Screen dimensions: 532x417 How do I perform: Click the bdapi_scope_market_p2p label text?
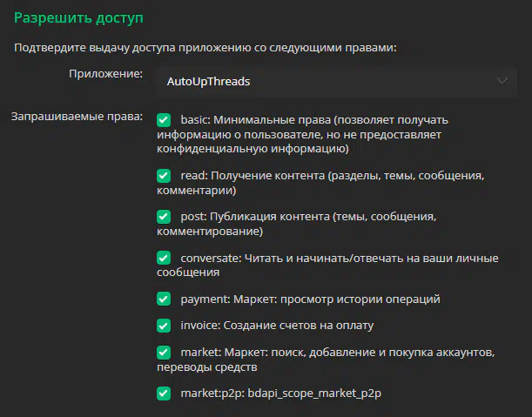pyautogui.click(x=314, y=393)
